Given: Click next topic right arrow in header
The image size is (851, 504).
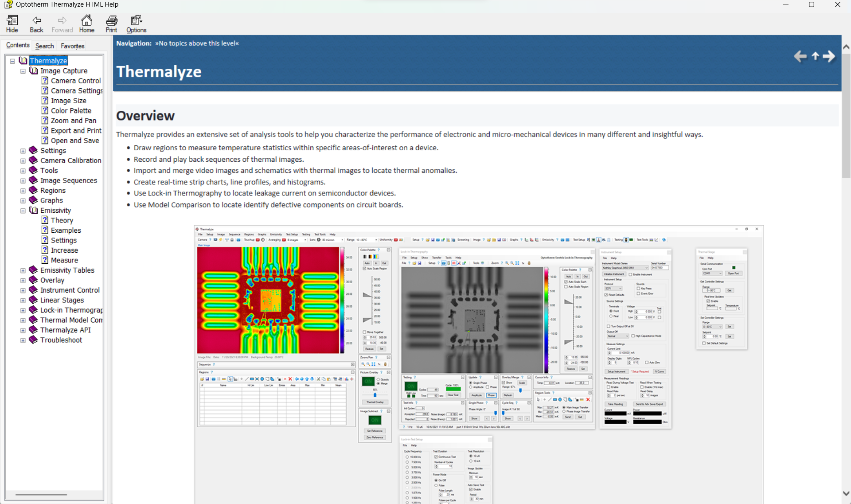Looking at the screenshot, I should click(x=829, y=56).
